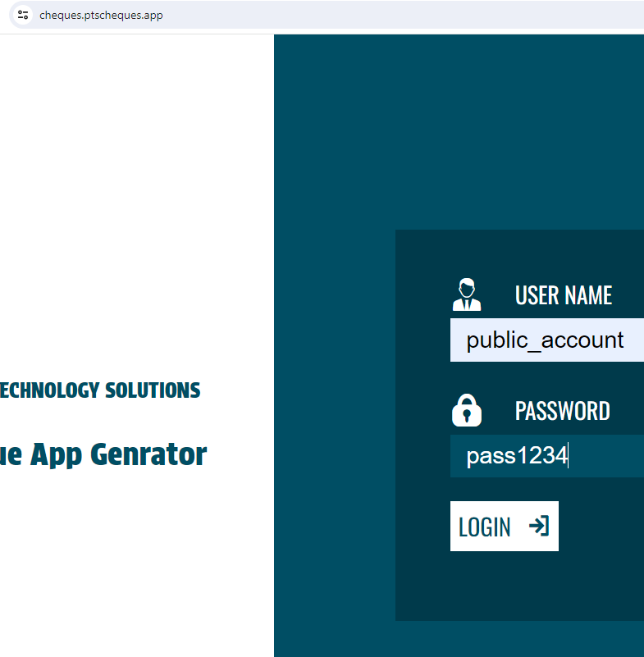Image resolution: width=644 pixels, height=657 pixels.
Task: Open the site information icon in address bar
Action: pos(23,15)
